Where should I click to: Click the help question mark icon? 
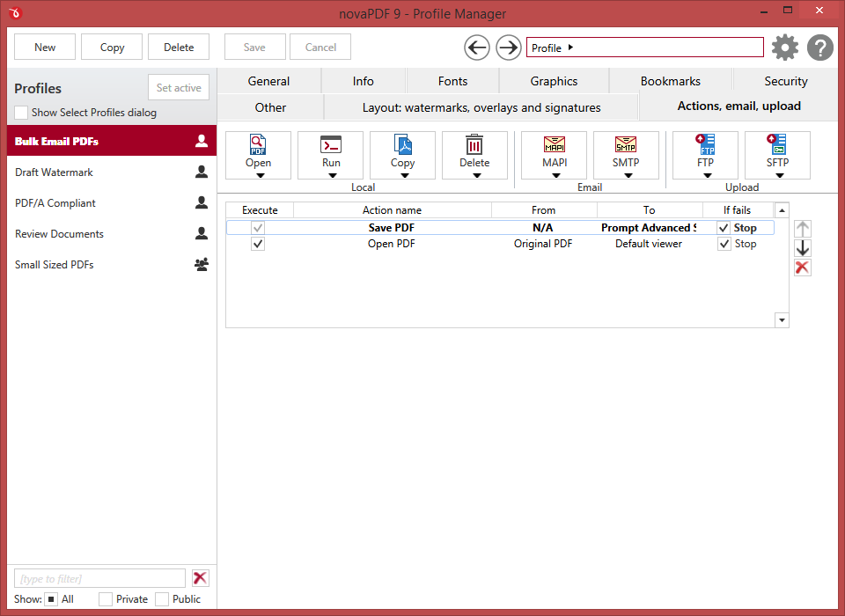point(819,48)
